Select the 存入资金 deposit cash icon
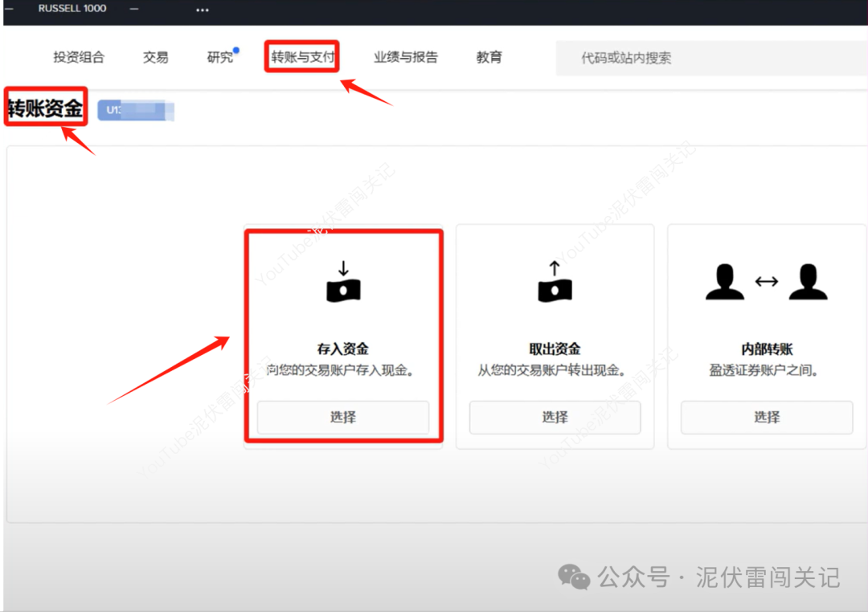Image resolution: width=868 pixels, height=612 pixels. [343, 281]
